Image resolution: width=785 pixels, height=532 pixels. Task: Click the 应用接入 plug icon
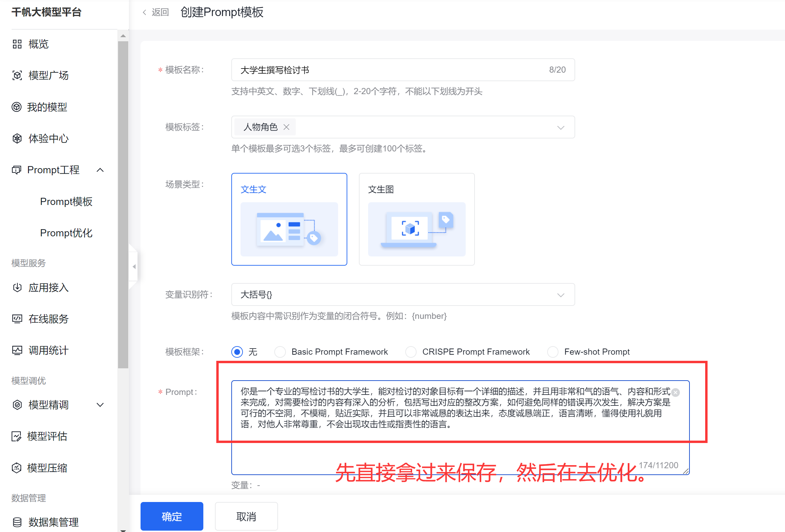(x=17, y=287)
